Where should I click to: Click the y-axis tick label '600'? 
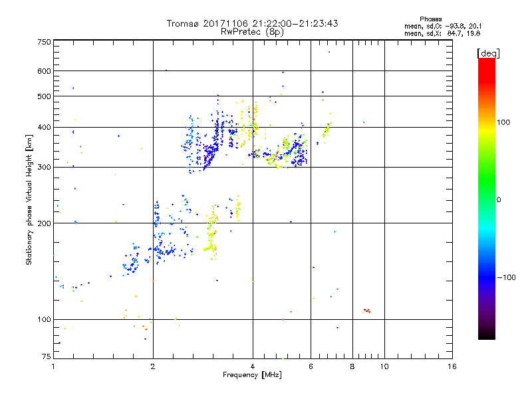point(45,71)
